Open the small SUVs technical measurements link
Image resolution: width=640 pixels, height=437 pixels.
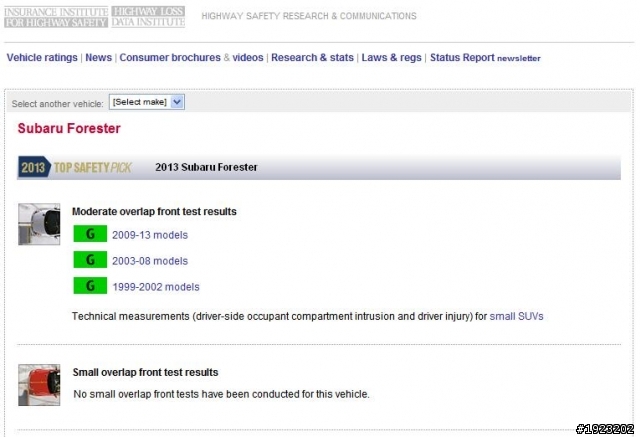[516, 316]
